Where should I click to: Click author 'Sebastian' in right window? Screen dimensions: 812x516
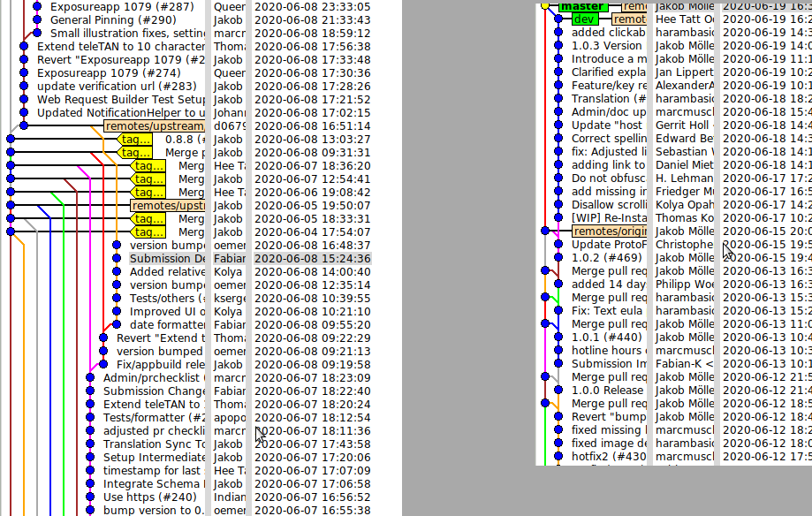(x=685, y=151)
